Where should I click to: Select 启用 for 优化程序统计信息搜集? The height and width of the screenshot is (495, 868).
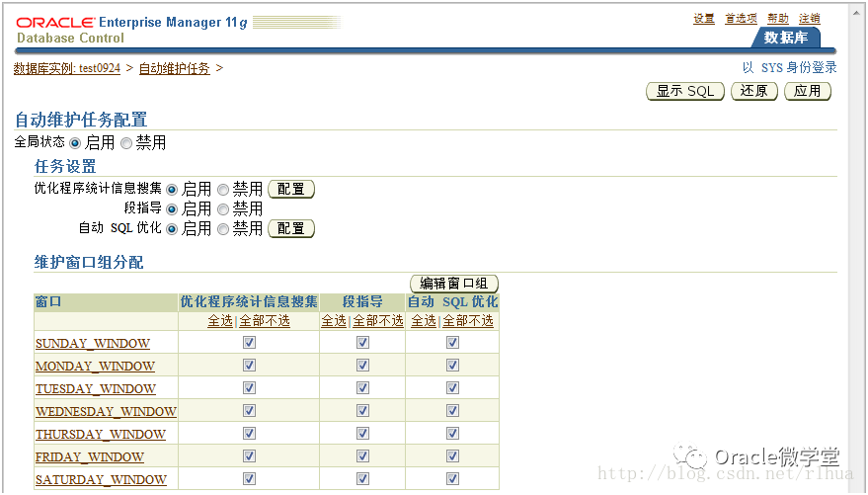click(172, 190)
